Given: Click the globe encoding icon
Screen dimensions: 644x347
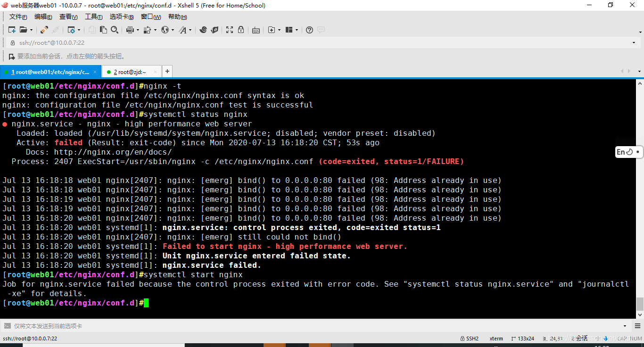Looking at the screenshot, I should coord(165,30).
